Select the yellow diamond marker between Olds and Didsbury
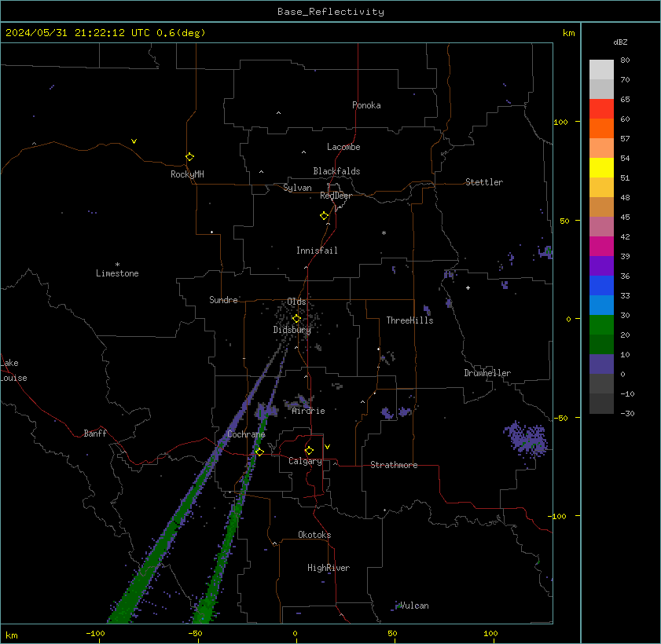 point(296,318)
